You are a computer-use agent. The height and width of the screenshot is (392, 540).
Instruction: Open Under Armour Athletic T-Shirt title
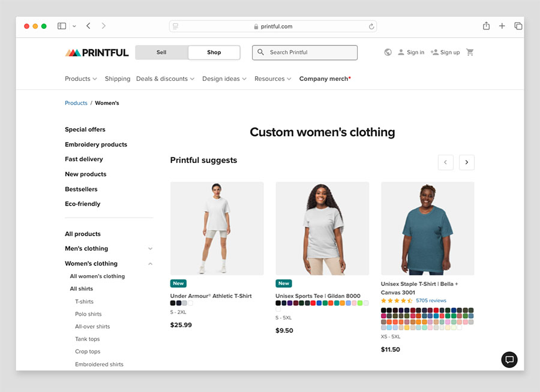pyautogui.click(x=211, y=296)
